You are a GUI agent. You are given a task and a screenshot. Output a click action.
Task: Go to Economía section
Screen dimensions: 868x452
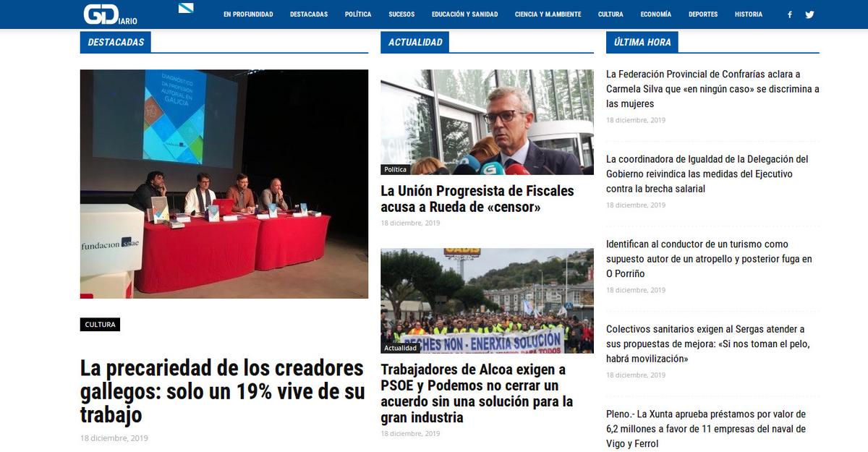click(x=656, y=14)
